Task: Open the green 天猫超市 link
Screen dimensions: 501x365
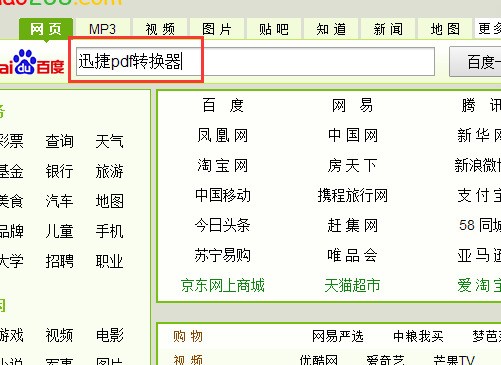Action: [x=353, y=286]
